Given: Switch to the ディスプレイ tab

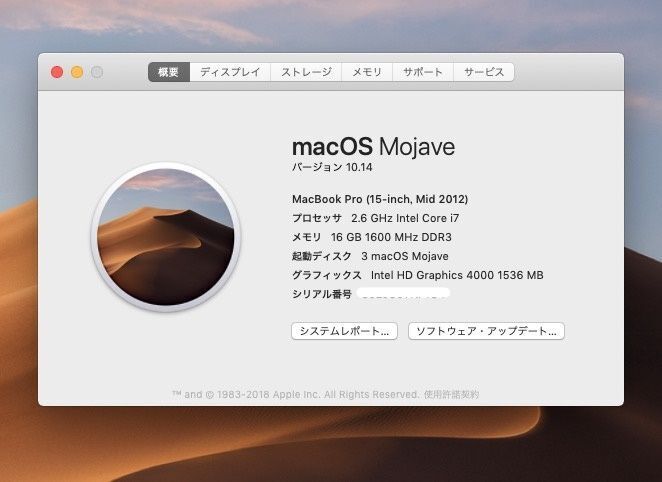Looking at the screenshot, I should pyautogui.click(x=230, y=72).
